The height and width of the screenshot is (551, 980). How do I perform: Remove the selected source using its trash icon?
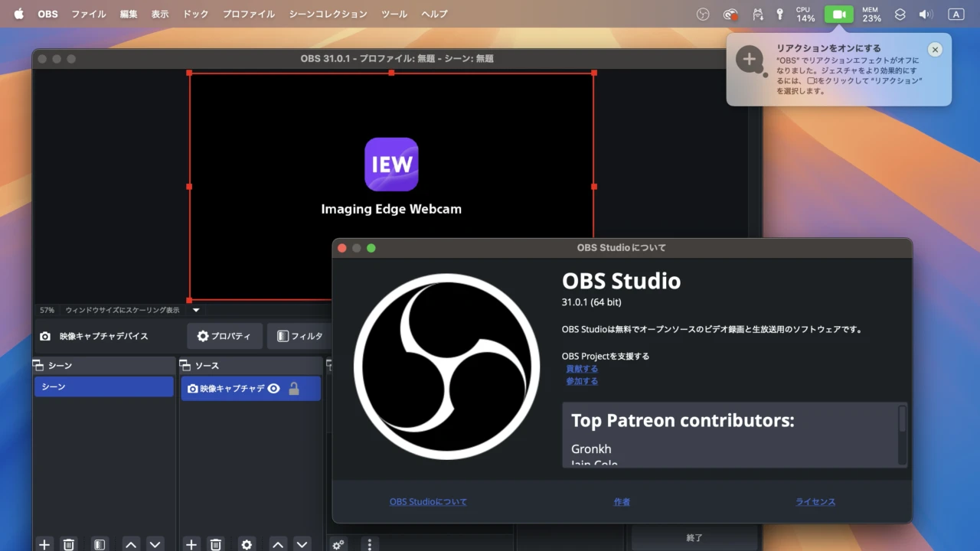[x=216, y=544]
